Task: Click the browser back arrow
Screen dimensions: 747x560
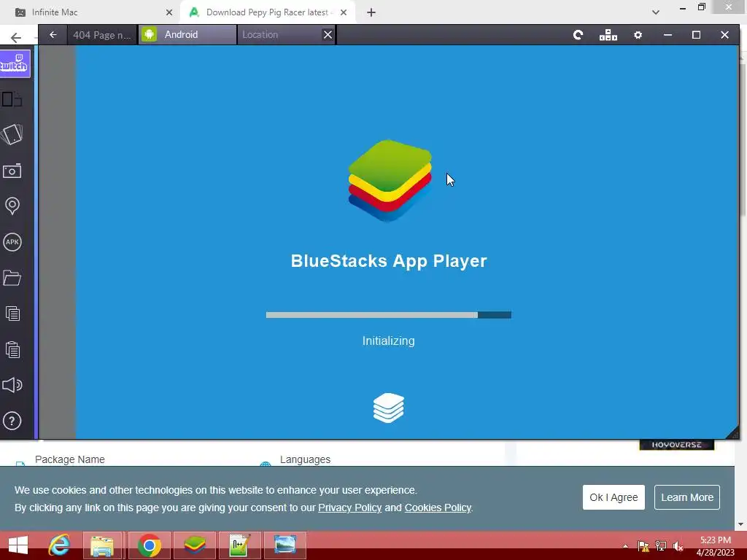Action: pos(16,38)
